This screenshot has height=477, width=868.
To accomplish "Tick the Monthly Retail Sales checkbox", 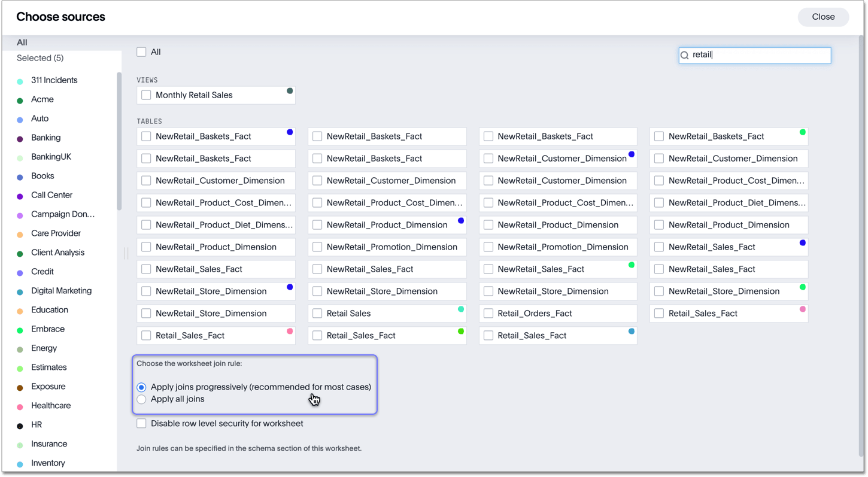I will (146, 95).
